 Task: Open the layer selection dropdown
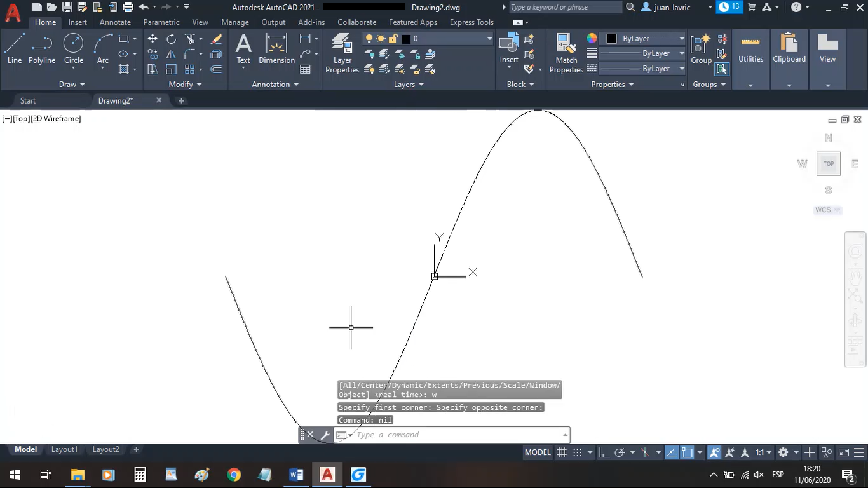click(429, 39)
